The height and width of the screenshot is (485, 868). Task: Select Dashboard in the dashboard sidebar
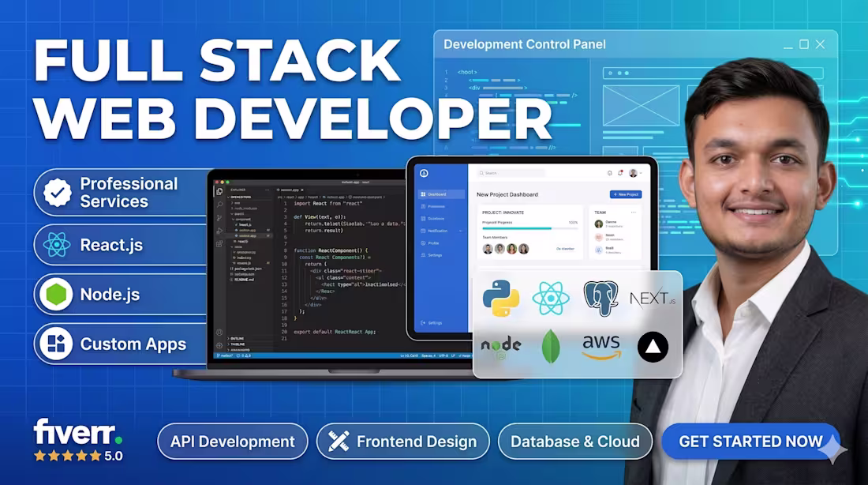pos(441,194)
